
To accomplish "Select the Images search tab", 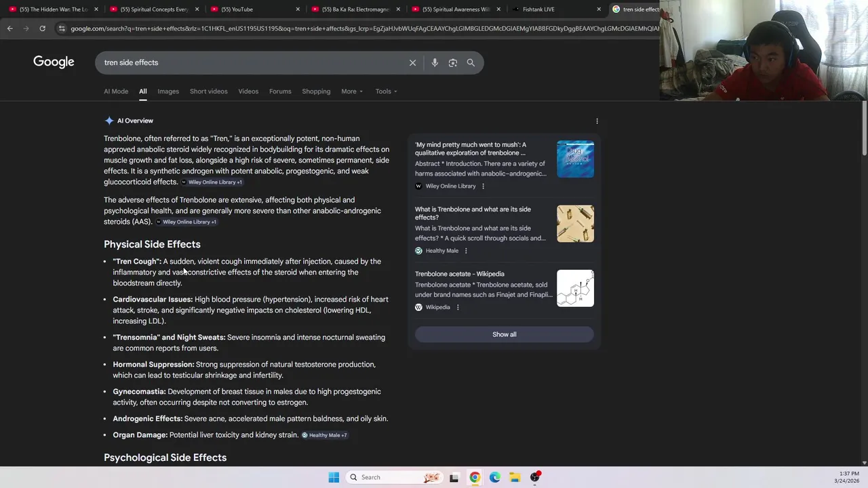I will coord(168,91).
